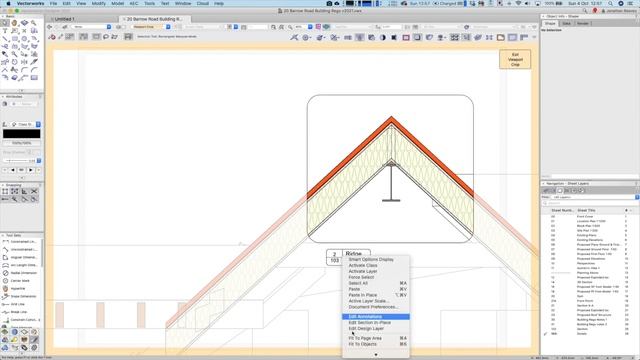640x360 pixels.
Task: Toggle Snap to Tangent in Snapping palette
Action: [34, 199]
